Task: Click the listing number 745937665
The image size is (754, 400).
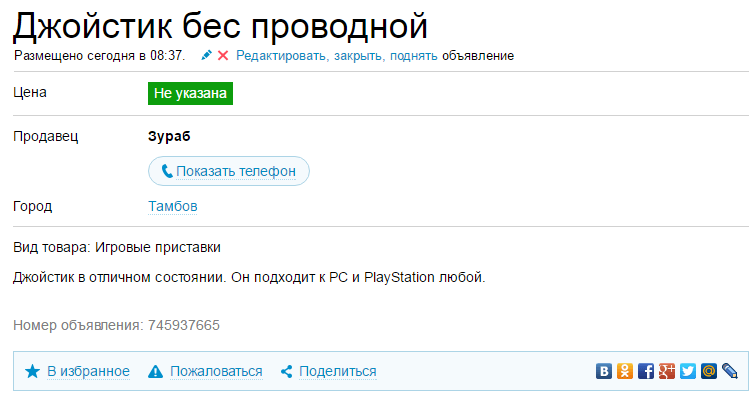Action: pos(184,325)
